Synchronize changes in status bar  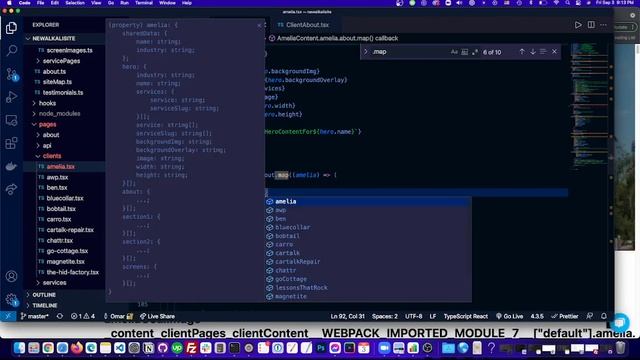pyautogui.click(x=60, y=316)
